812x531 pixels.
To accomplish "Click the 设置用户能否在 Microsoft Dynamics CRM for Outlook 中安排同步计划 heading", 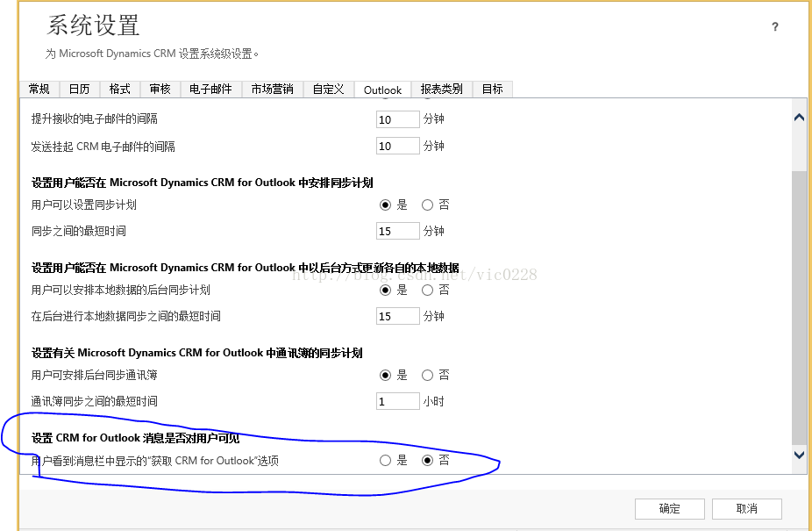I will (202, 183).
